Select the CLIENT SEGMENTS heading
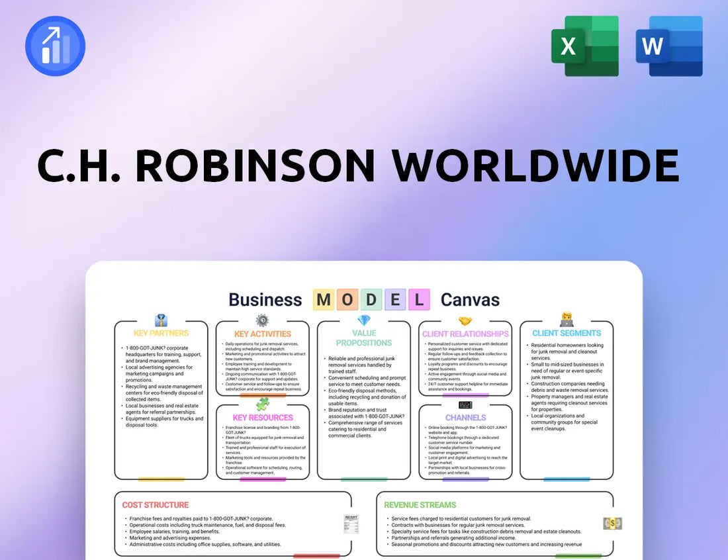 coord(567,334)
